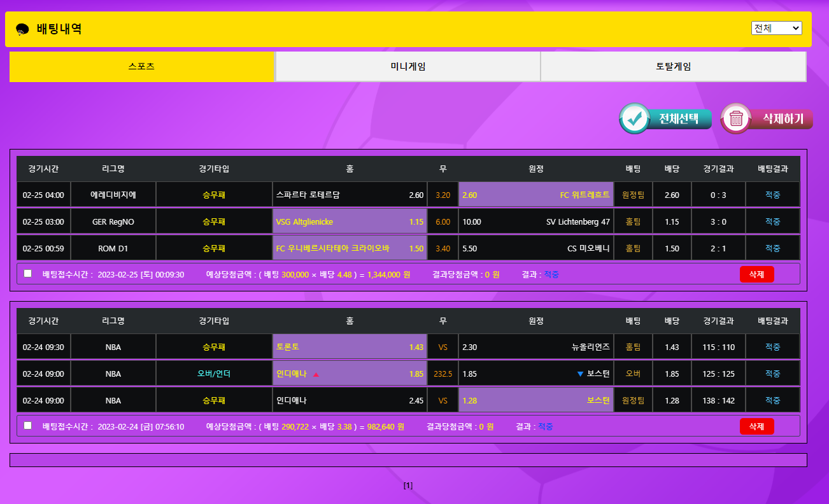The height and width of the screenshot is (504, 829).
Task: Tick the checkbox for the 2023-02-24 bet
Action: (x=27, y=426)
